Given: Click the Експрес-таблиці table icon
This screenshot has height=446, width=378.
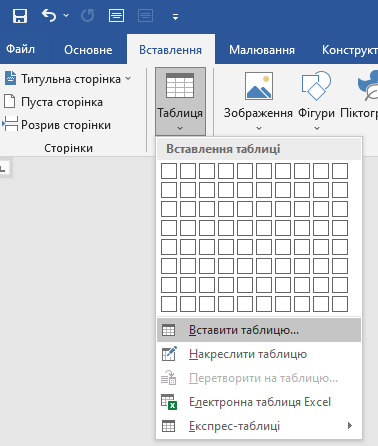Looking at the screenshot, I should [x=168, y=426].
